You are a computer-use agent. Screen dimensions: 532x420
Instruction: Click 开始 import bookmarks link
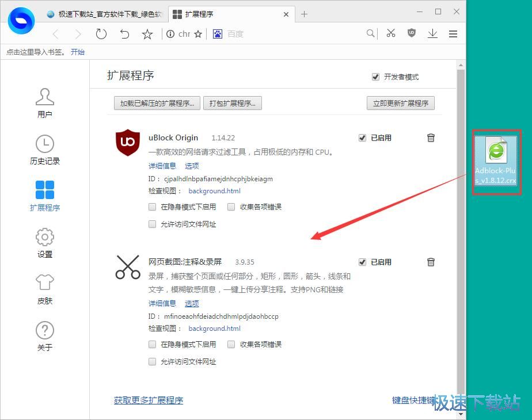[x=78, y=52]
